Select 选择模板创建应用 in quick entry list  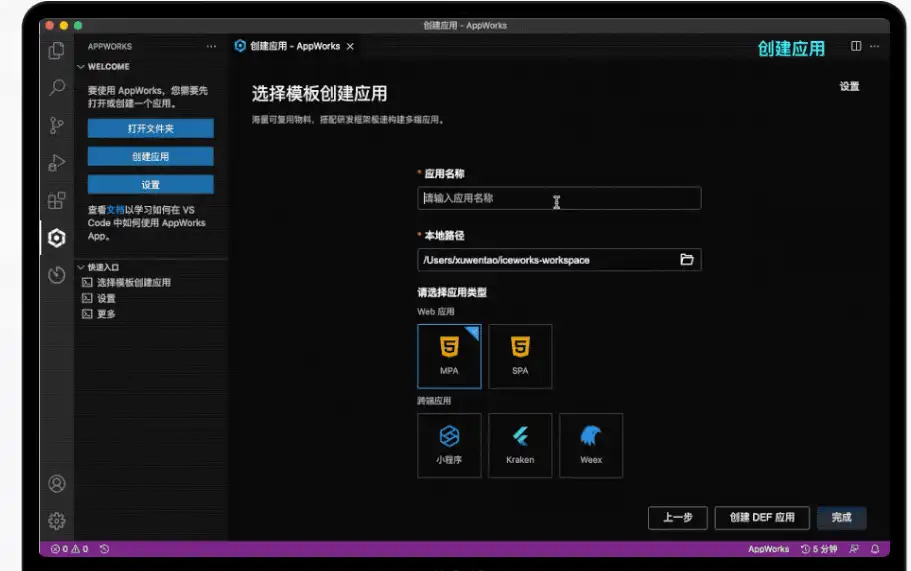pyautogui.click(x=134, y=282)
